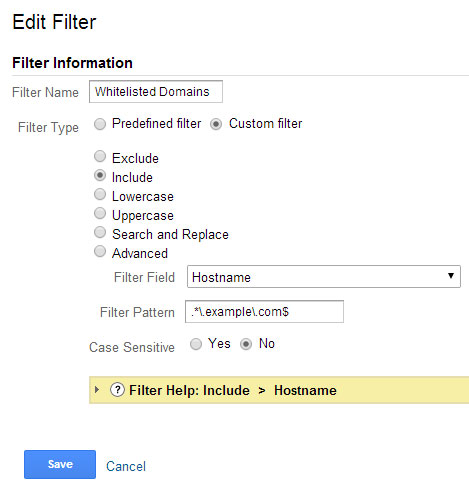Set Case Sensitive to Yes
This screenshot has width=469, height=485.
point(196,344)
